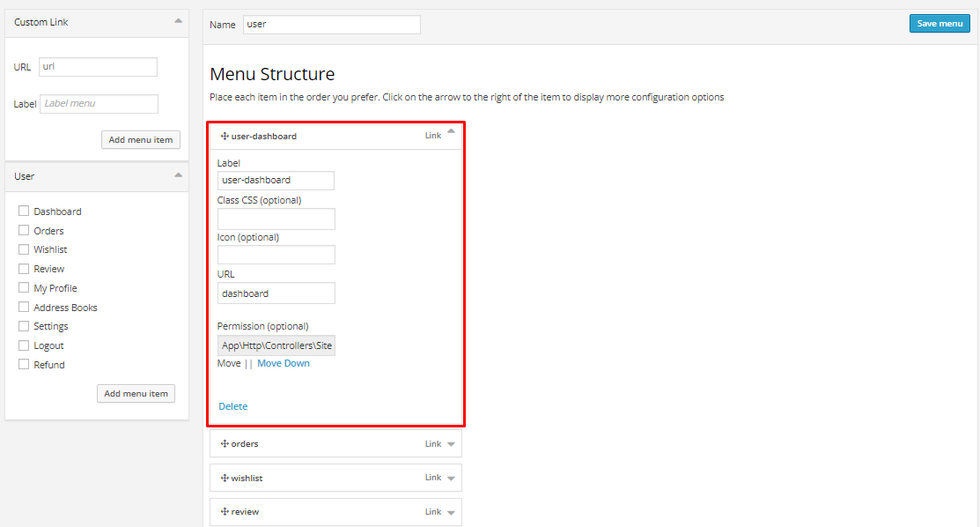Screen dimensions: 980x527
Task: Select the Address Books checkbox
Action: pyautogui.click(x=24, y=307)
